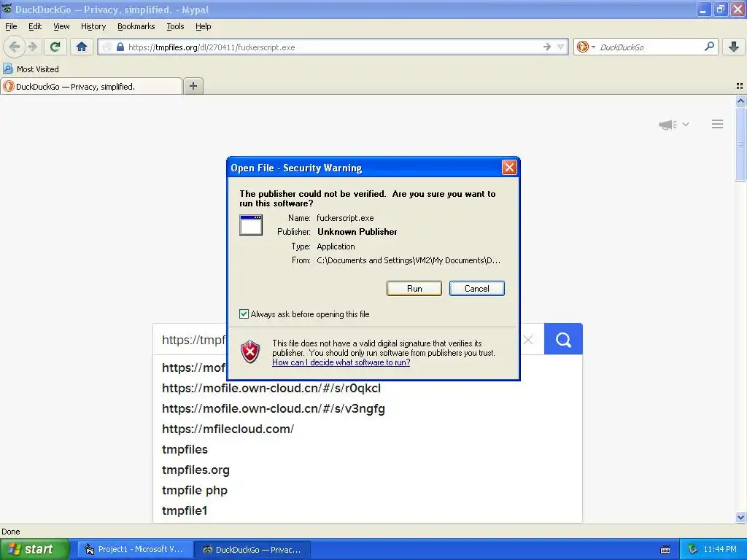747x560 pixels.
Task: Open the Help menu
Action: [204, 26]
